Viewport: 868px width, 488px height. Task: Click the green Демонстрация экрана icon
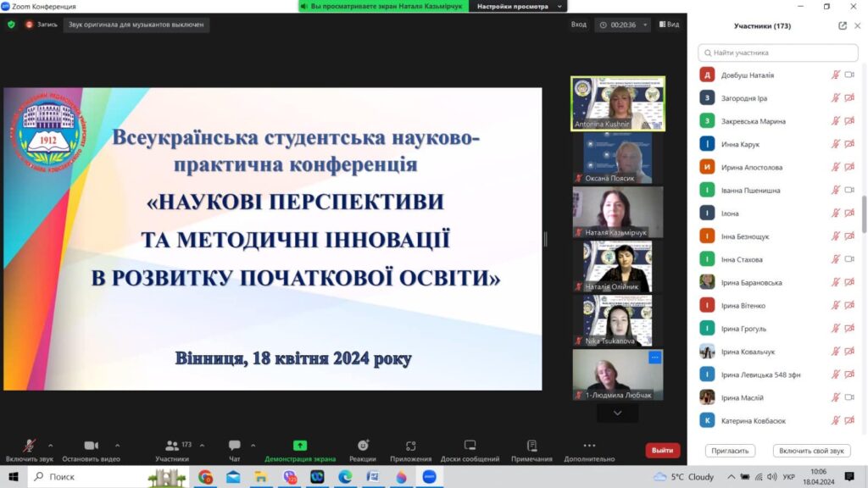tap(300, 446)
